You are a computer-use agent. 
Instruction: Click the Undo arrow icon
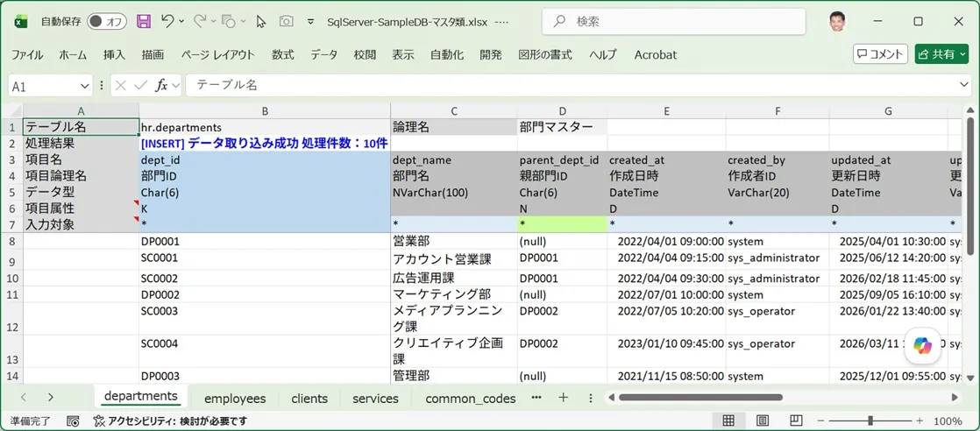click(x=167, y=21)
